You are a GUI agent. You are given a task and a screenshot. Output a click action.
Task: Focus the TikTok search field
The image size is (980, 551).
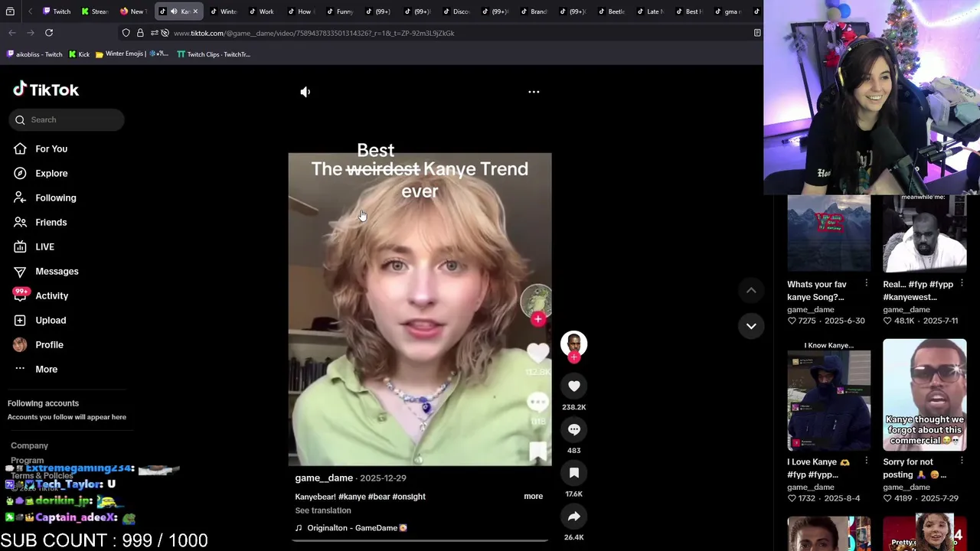pos(67,119)
